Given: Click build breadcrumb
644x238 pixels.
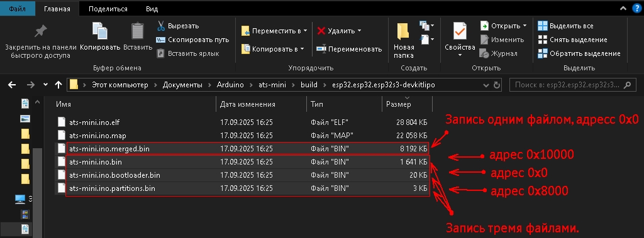Looking at the screenshot, I should (x=309, y=85).
